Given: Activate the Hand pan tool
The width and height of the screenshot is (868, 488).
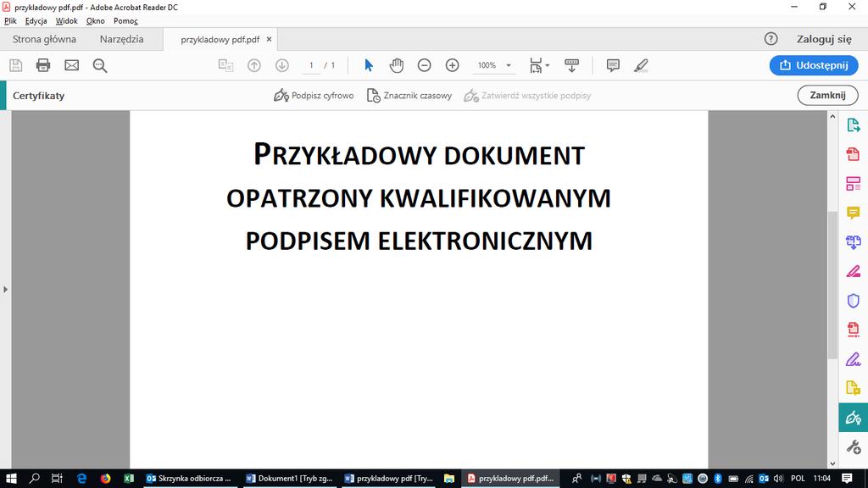Looking at the screenshot, I should (397, 65).
